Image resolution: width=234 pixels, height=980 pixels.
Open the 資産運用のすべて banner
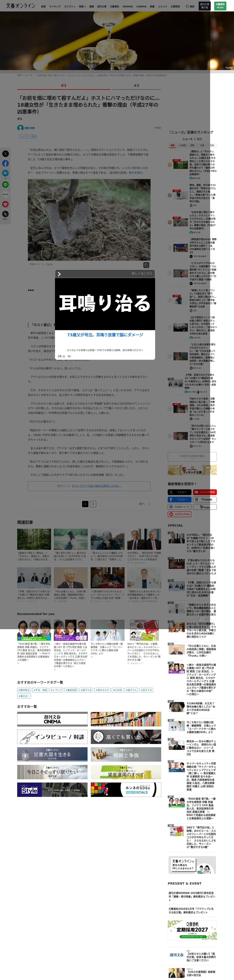[126, 772]
